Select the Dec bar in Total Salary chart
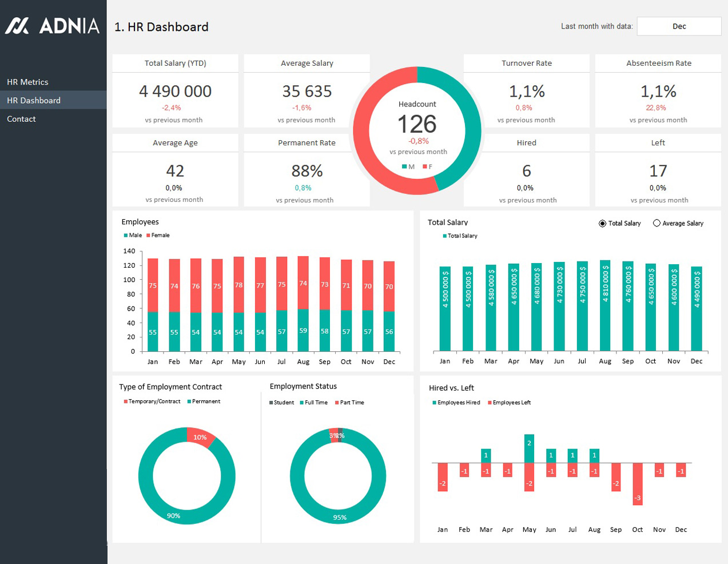Image resolution: width=728 pixels, height=564 pixels. [x=697, y=309]
